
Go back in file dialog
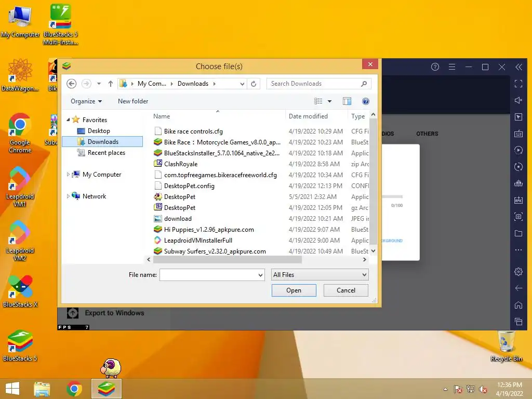(x=71, y=84)
